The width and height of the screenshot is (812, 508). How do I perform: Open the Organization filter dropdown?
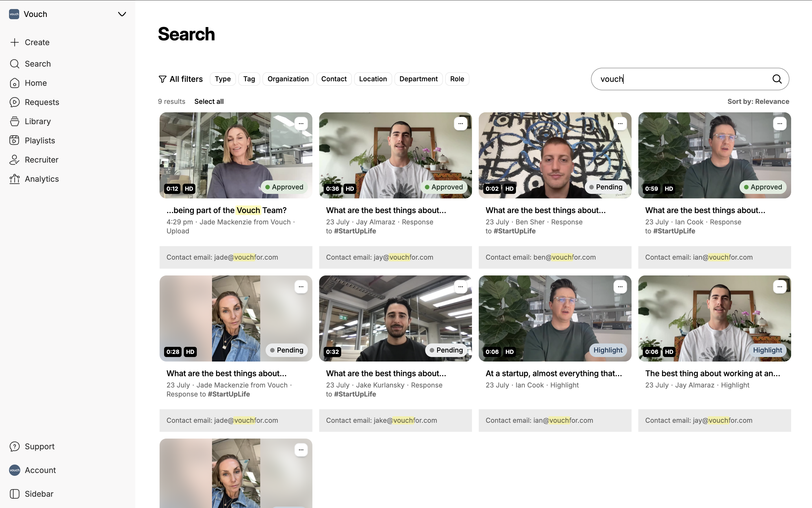click(288, 79)
